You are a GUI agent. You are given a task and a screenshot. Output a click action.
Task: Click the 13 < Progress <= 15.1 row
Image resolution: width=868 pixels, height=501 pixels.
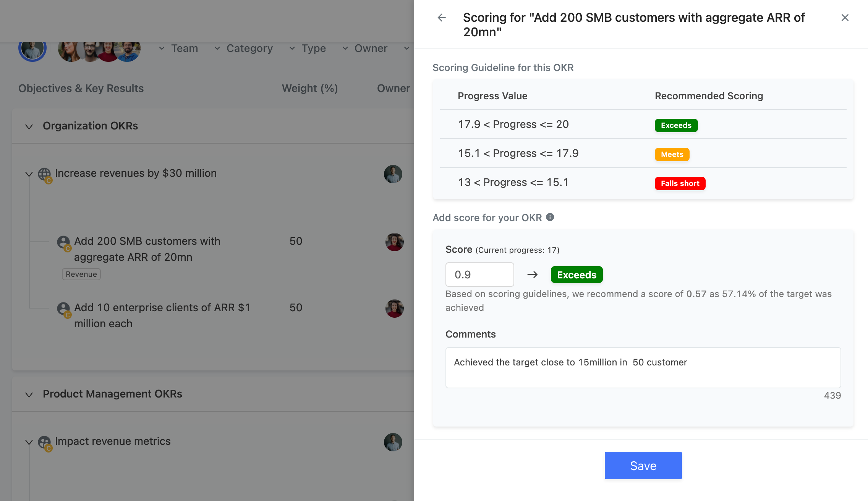coord(643,183)
